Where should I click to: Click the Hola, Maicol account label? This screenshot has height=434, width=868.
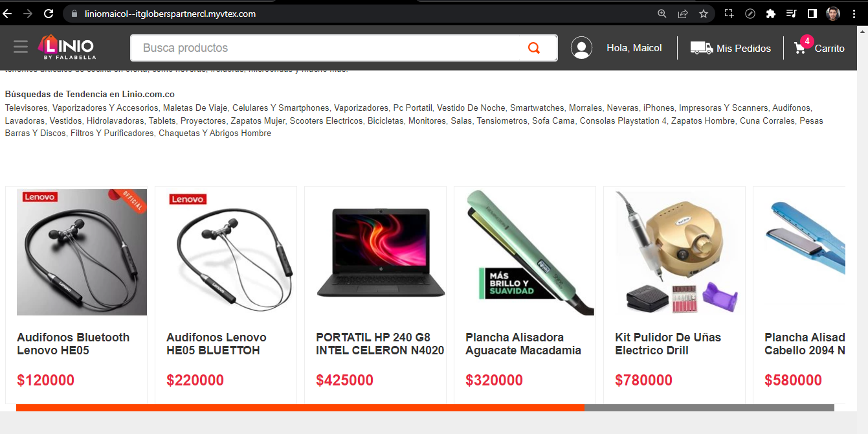tap(634, 48)
